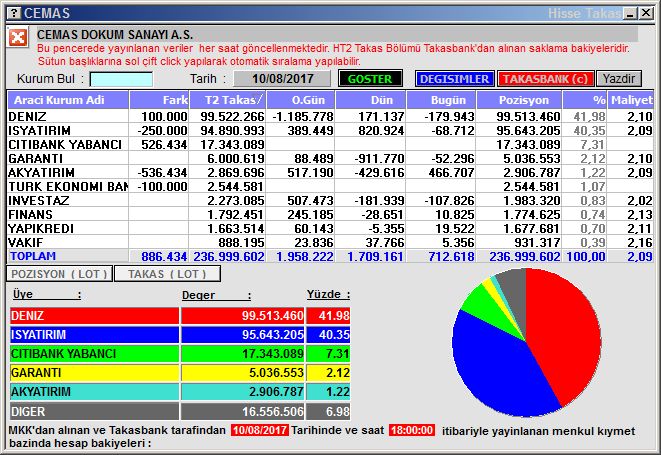661x455 pixels.
Task: Click the Yazdir print button
Action: (x=619, y=79)
